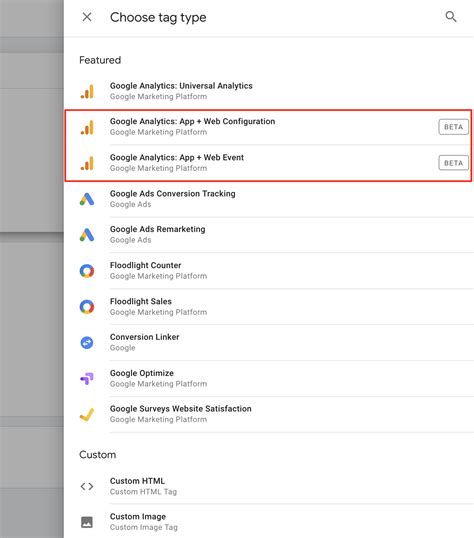
Task: Click the Google Ads Conversion Tracking icon
Action: point(87,199)
